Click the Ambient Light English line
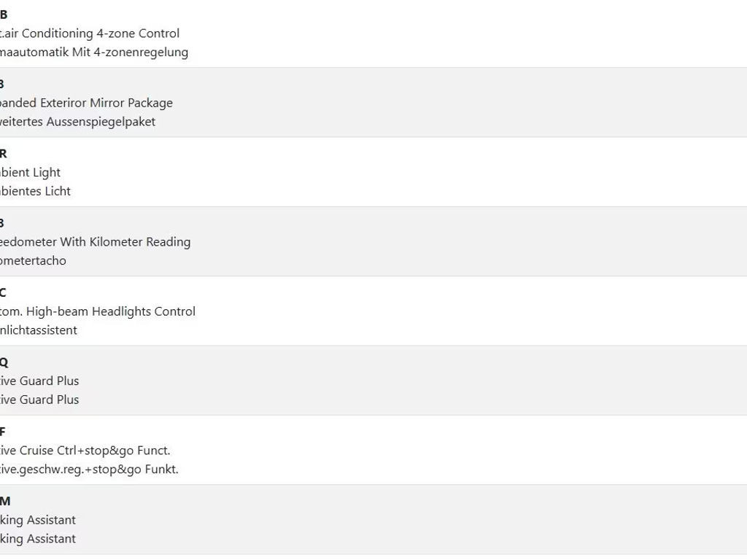Image resolution: width=747 pixels, height=560 pixels. point(30,173)
